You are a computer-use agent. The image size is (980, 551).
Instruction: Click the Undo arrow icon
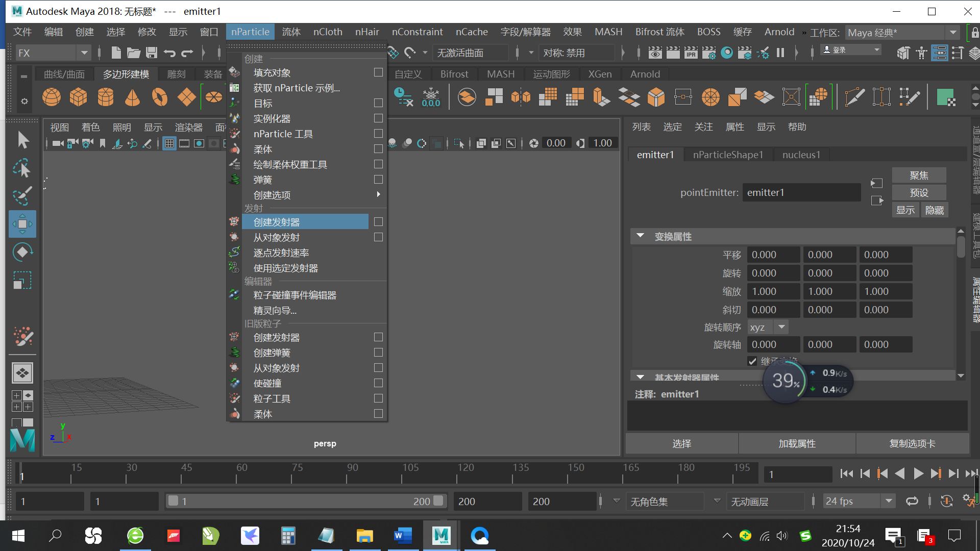[x=169, y=53]
